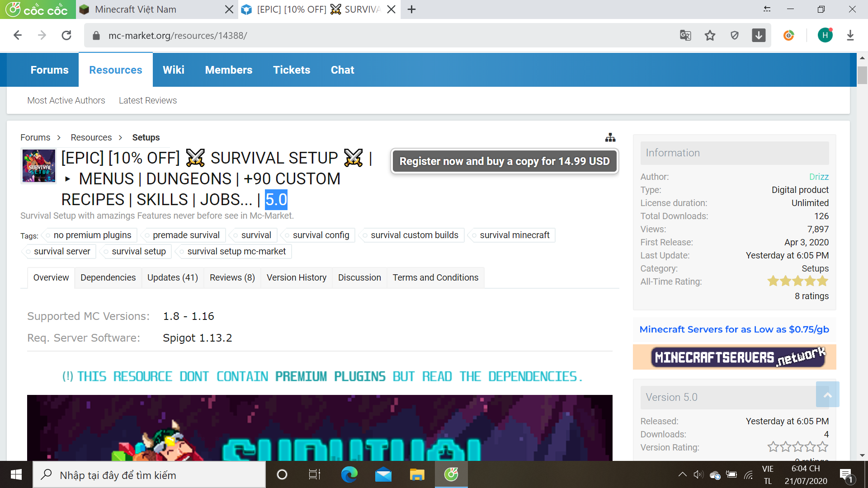Screen dimensions: 868x488
Task: Reload the current page
Action: point(66,35)
